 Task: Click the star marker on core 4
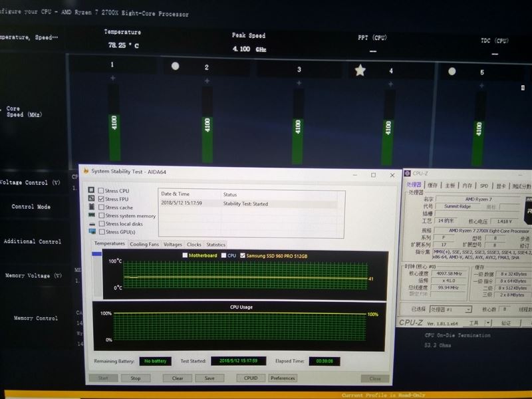point(360,70)
